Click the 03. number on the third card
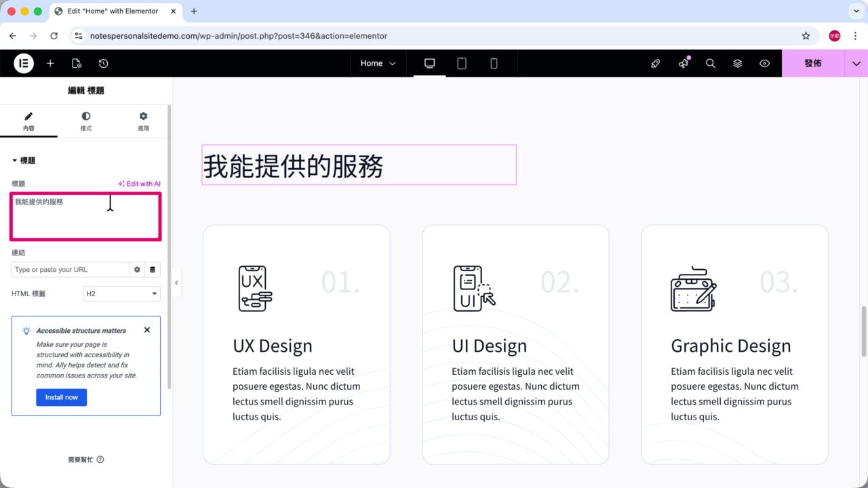 point(778,283)
